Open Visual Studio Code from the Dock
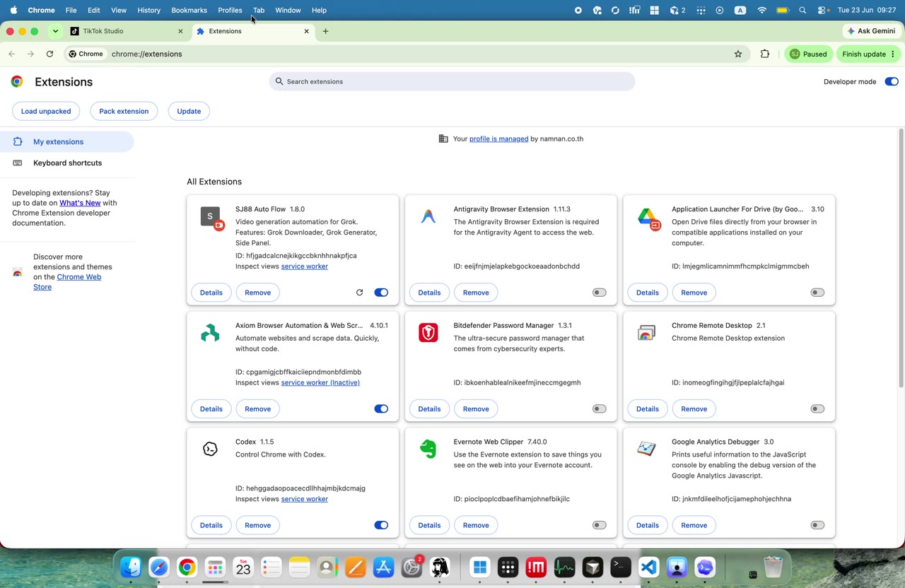905x588 pixels. pyautogui.click(x=649, y=567)
